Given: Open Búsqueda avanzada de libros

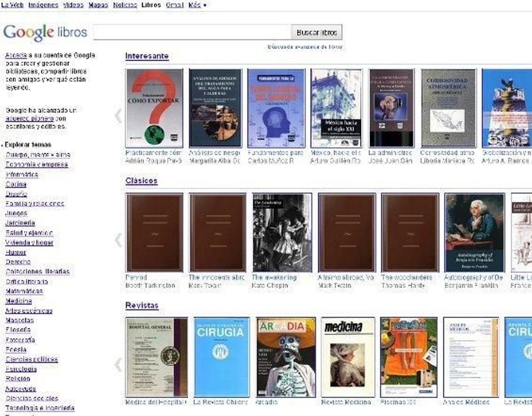Looking at the screenshot, I should [x=305, y=47].
